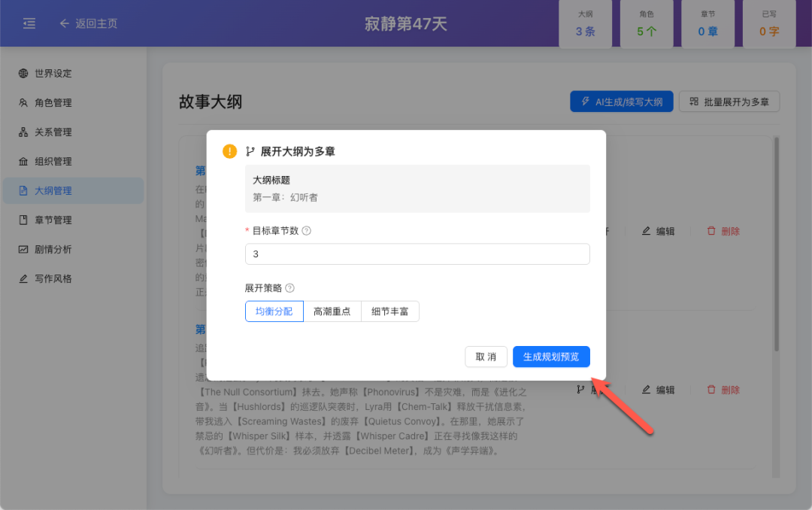Select the 均衡分配 expansion strategy
Image resolution: width=812 pixels, height=510 pixels.
[274, 311]
